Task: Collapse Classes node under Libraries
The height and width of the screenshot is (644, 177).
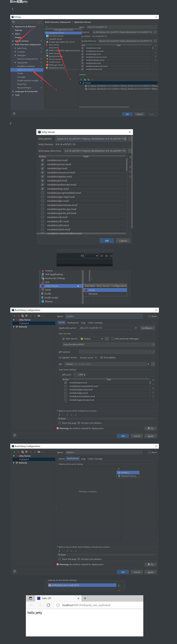Action: point(80,83)
